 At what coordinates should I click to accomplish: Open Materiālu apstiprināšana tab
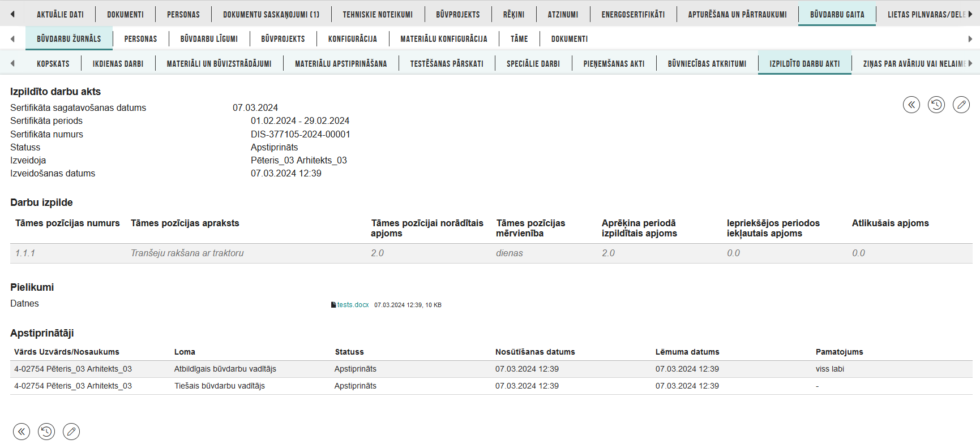341,63
